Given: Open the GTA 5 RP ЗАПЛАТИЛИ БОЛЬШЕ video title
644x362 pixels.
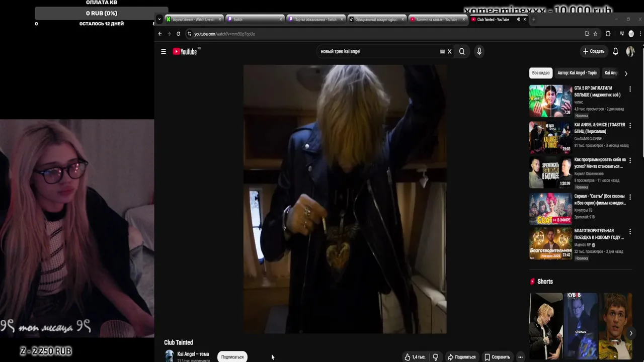Looking at the screenshot, I should pyautogui.click(x=597, y=92).
